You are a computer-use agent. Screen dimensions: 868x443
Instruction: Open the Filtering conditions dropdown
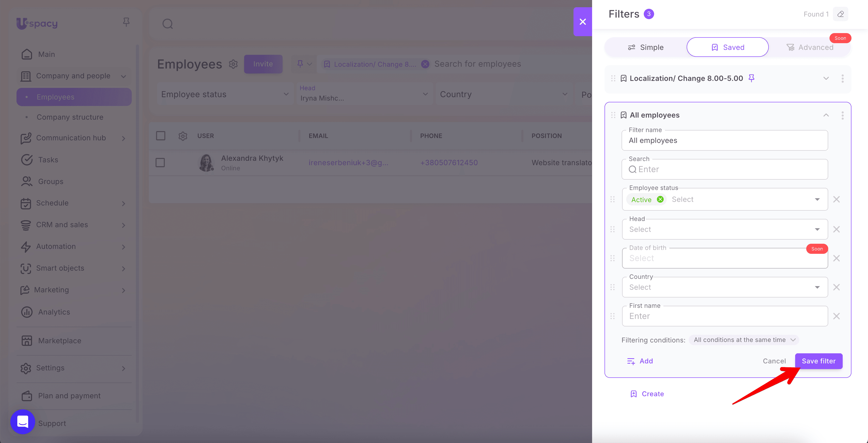(x=744, y=340)
